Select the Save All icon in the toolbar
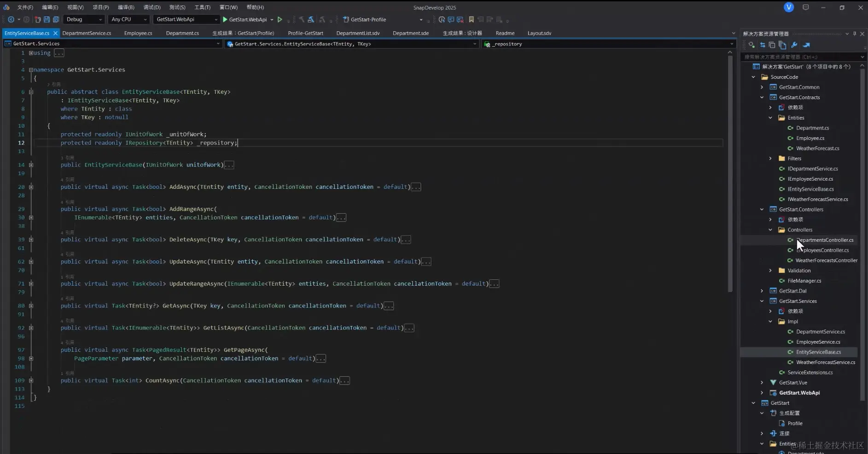 [56, 19]
